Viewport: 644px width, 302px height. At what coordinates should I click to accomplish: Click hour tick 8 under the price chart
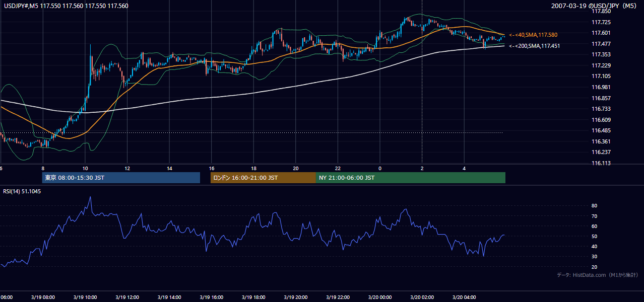click(x=43, y=168)
